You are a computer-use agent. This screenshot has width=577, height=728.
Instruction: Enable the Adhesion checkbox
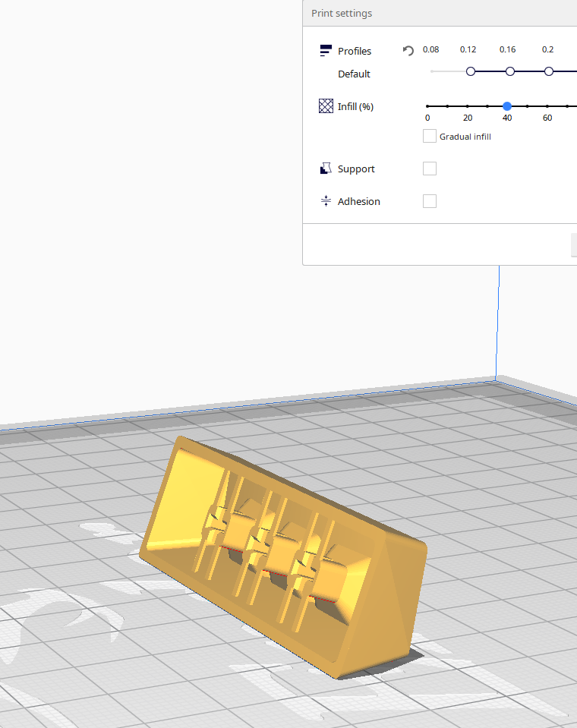[x=430, y=201]
